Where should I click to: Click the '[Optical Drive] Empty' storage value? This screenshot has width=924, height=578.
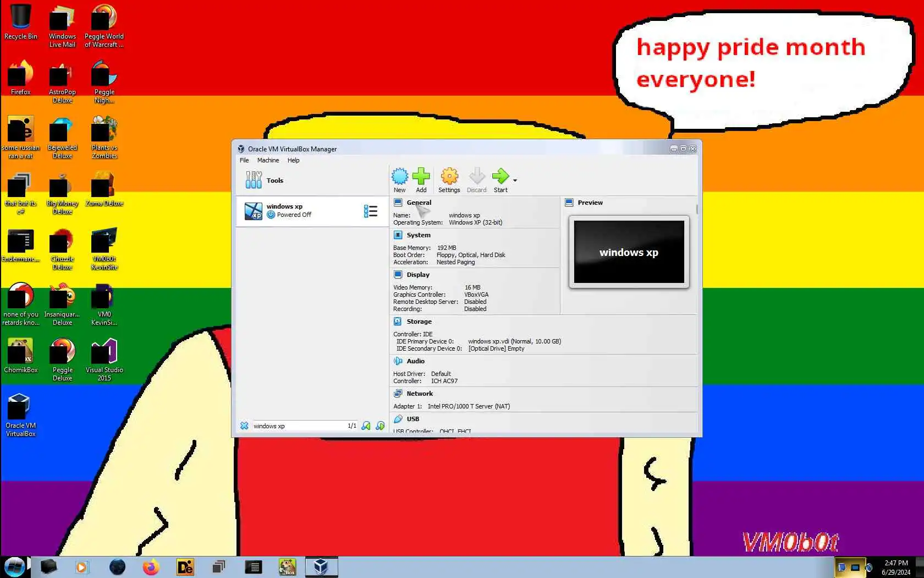(x=496, y=348)
